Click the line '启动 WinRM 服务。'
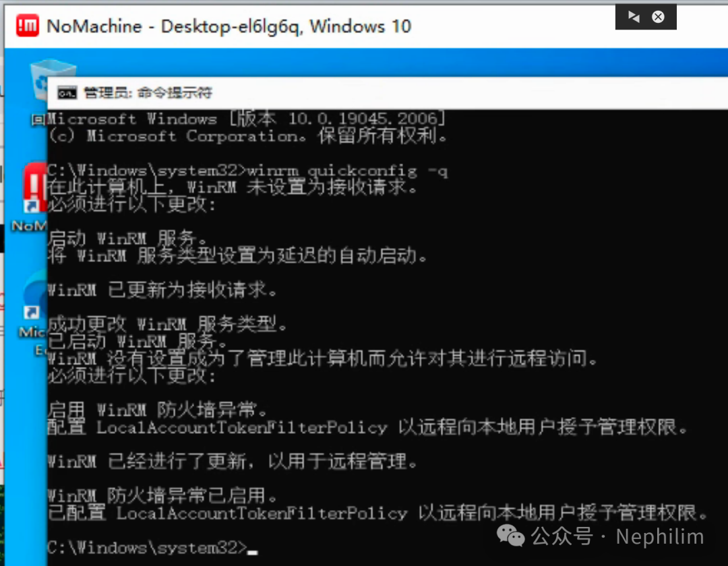This screenshot has height=566, width=728. 127,239
